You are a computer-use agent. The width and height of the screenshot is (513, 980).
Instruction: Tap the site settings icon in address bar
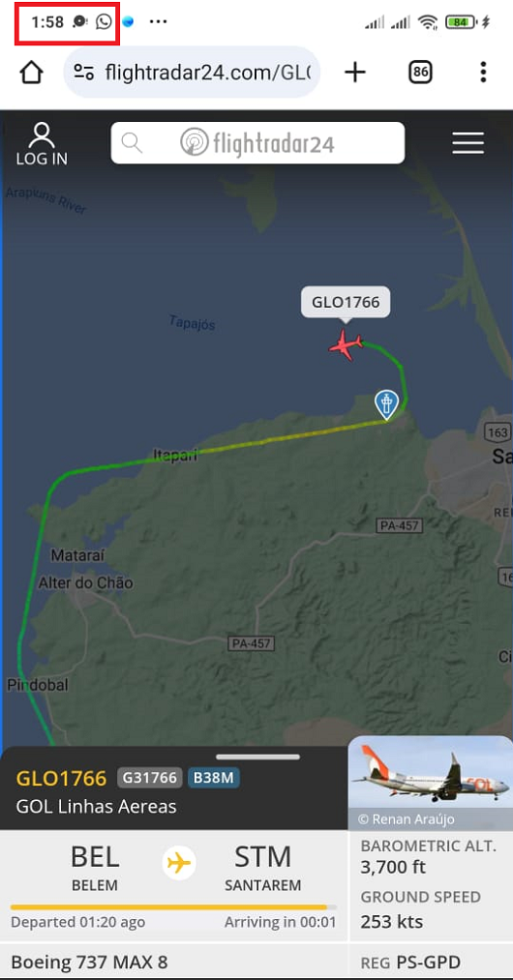[84, 73]
